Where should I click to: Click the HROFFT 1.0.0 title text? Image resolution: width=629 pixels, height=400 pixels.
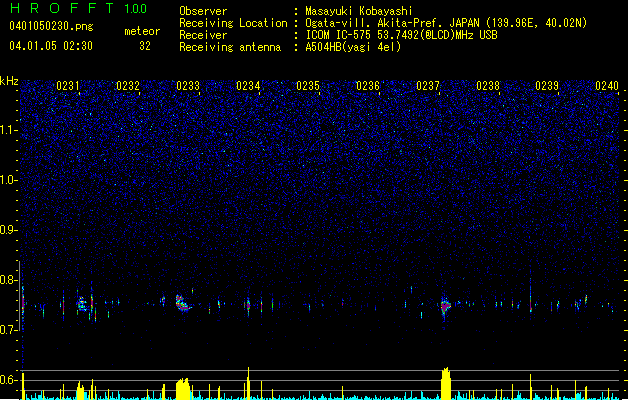click(x=78, y=8)
